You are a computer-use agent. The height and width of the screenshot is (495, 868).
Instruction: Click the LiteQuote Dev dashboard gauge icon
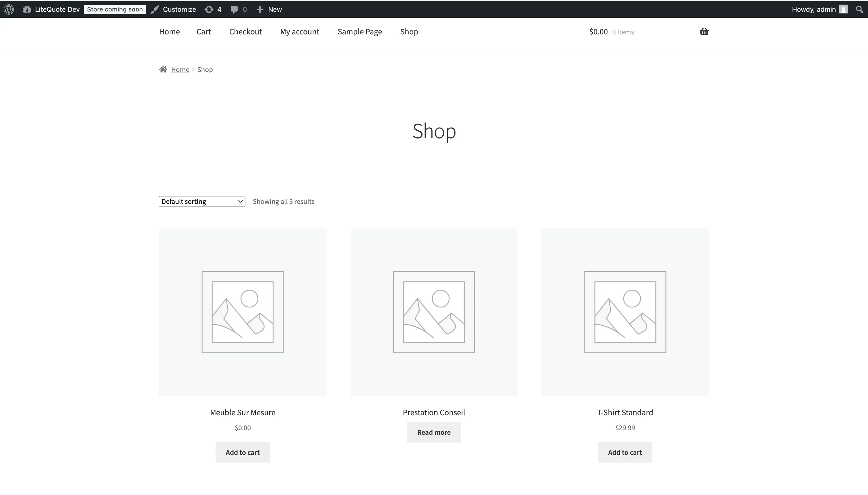coord(27,9)
